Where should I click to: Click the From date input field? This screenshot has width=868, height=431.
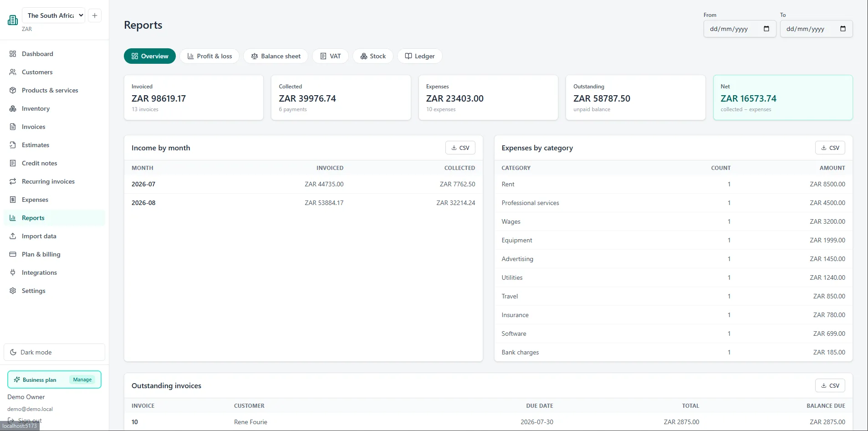point(740,29)
